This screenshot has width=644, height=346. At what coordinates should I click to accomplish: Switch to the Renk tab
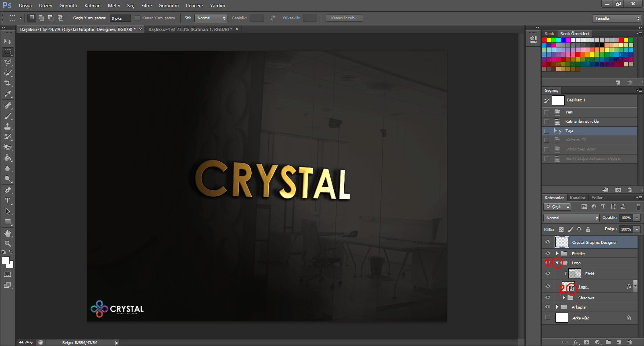[549, 34]
